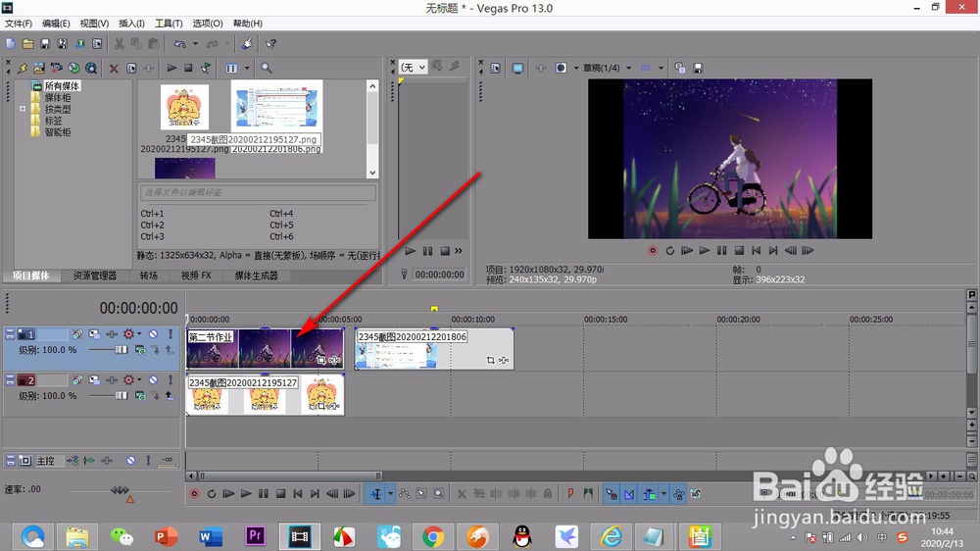The height and width of the screenshot is (551, 980).
Task: Select the 所有媒体 folder in tree
Action: pyautogui.click(x=62, y=85)
